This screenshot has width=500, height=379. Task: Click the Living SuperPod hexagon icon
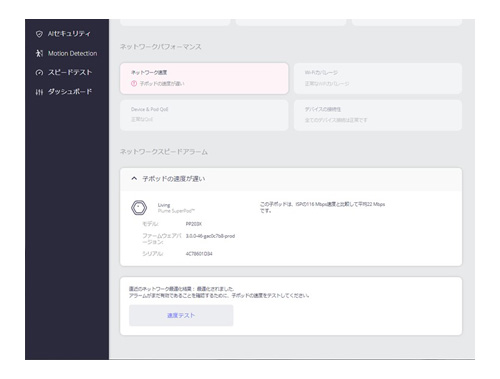coord(139,208)
